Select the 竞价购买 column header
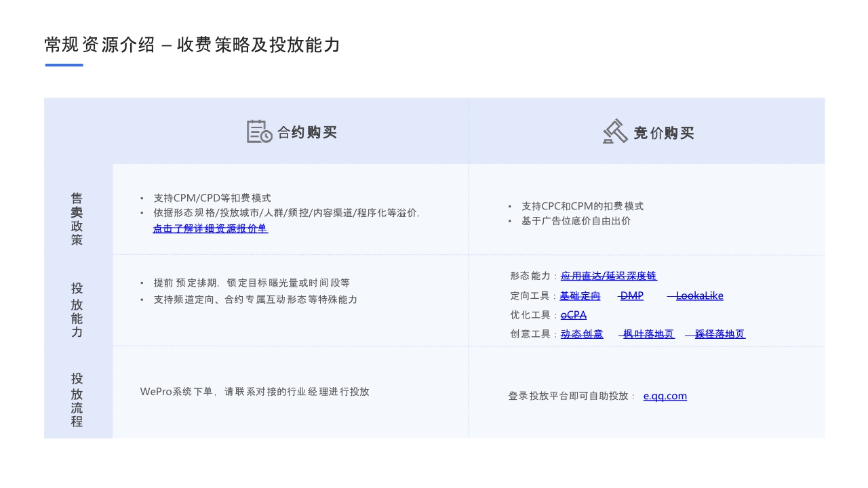Image resolution: width=868 pixels, height=488 pixels. (663, 133)
